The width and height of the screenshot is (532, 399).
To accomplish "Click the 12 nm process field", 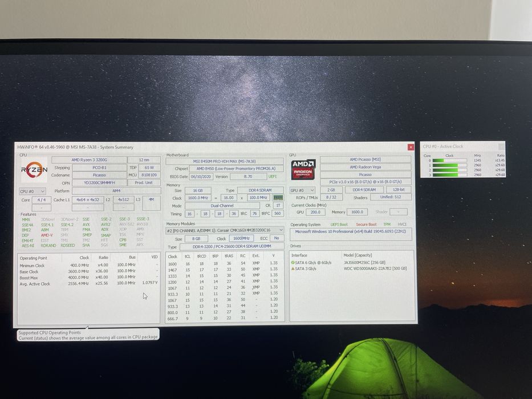I will click(x=144, y=160).
